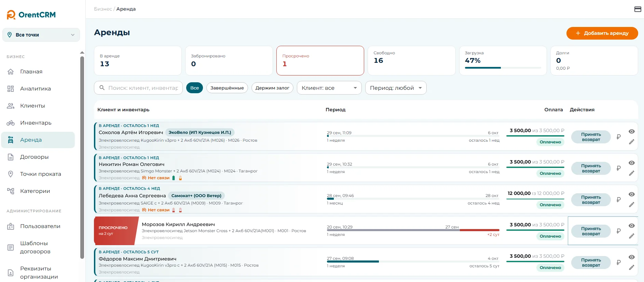The image size is (644, 282).
Task: Edit Лебедева Анна rental via pencil icon
Action: tap(631, 205)
